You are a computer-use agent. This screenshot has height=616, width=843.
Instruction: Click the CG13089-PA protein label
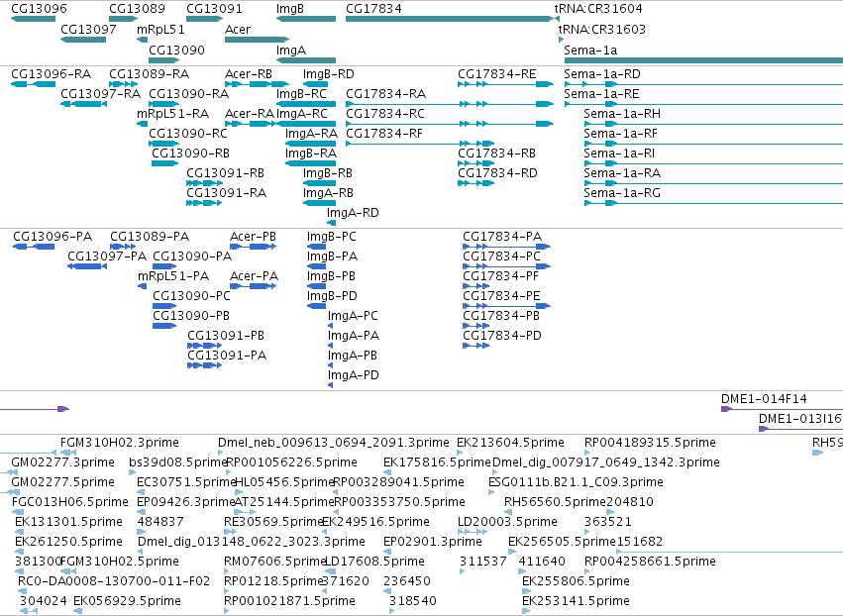click(x=150, y=236)
